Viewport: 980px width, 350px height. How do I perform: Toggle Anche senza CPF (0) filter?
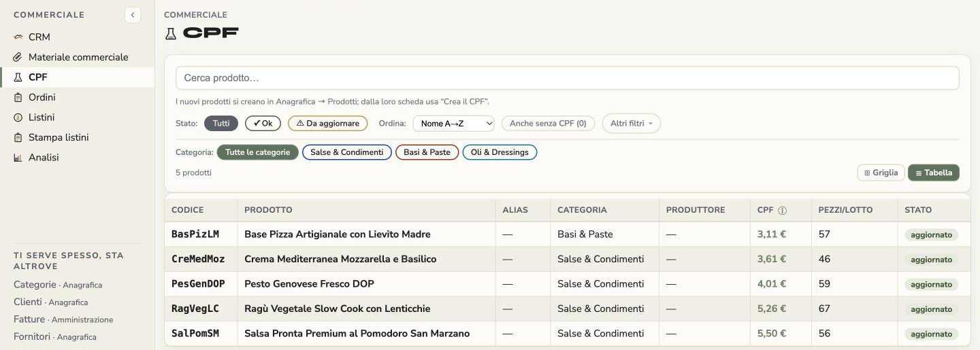click(x=548, y=124)
